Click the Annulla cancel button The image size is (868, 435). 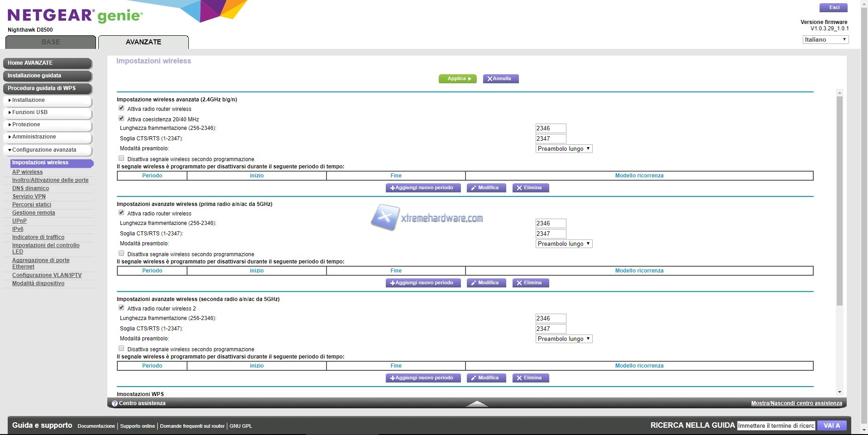click(500, 79)
